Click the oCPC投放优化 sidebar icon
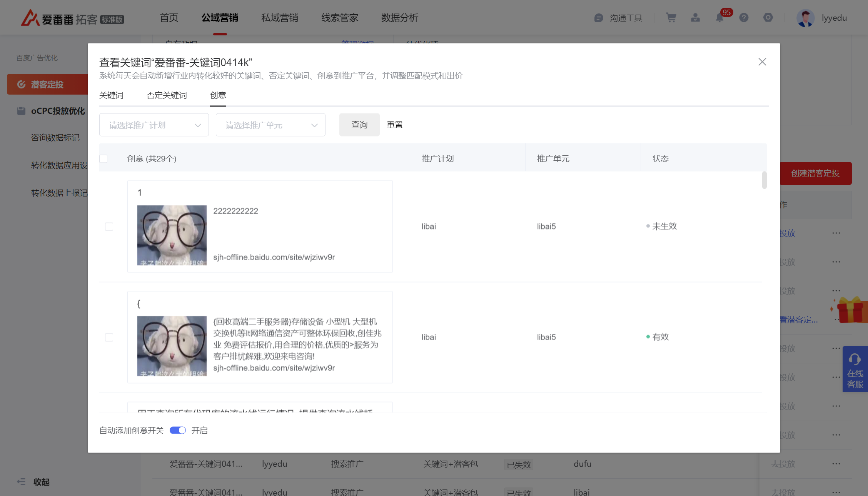868x496 pixels. coord(21,111)
